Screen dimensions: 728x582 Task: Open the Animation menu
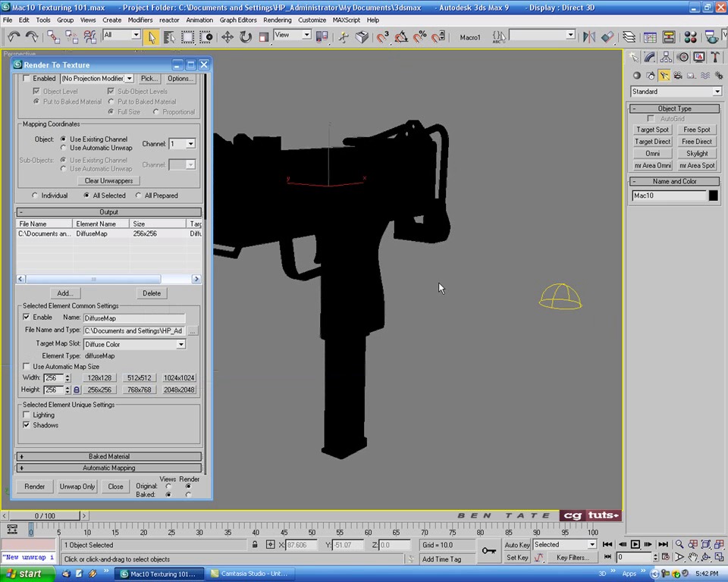[199, 20]
